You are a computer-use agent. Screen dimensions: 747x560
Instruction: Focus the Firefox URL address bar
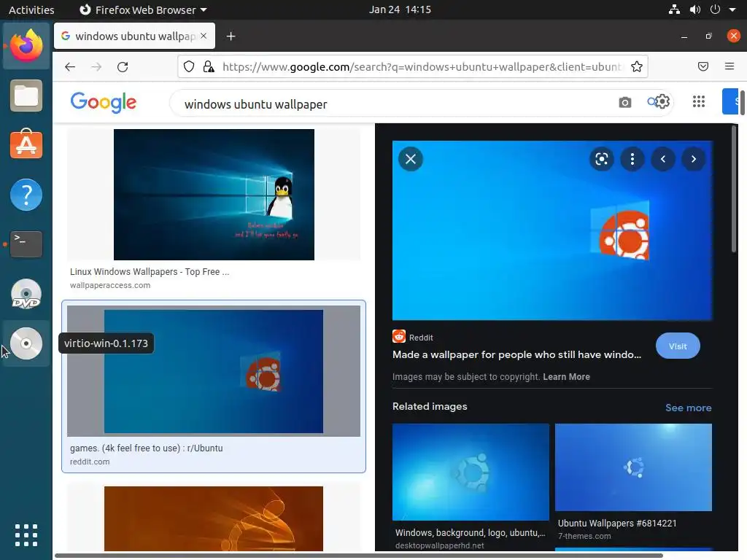[x=413, y=66]
